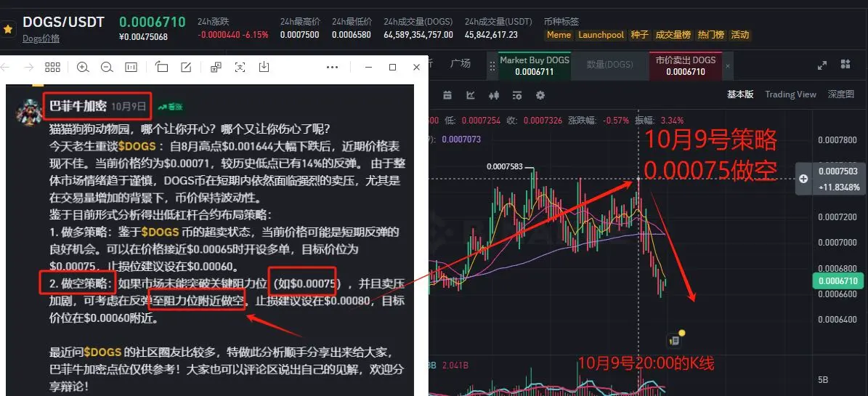
Task: Open the Launchpool tag
Action: pos(601,35)
